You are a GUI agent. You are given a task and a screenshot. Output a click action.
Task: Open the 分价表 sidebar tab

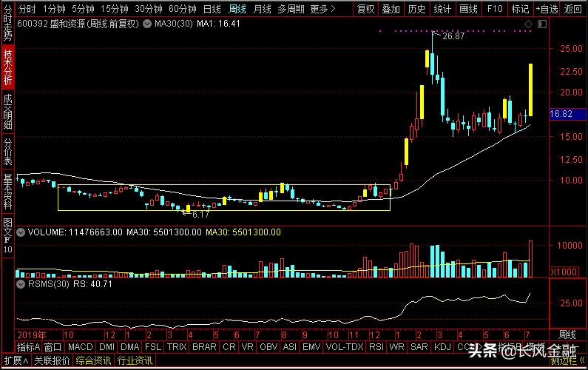[x=7, y=152]
